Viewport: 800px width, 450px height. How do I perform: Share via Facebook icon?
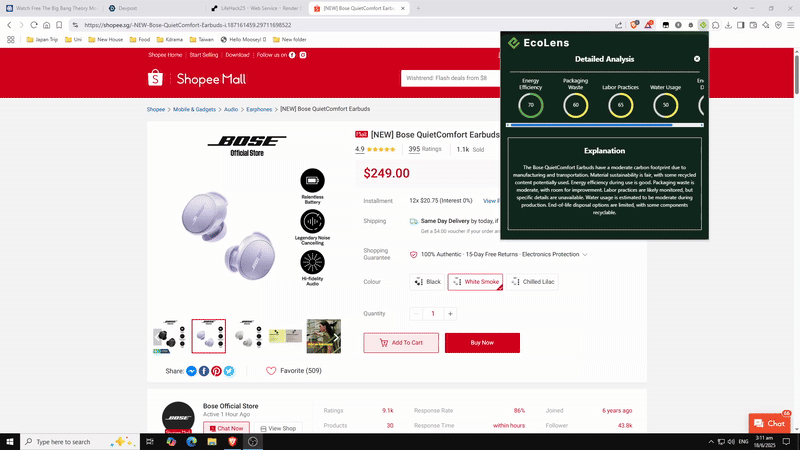204,371
